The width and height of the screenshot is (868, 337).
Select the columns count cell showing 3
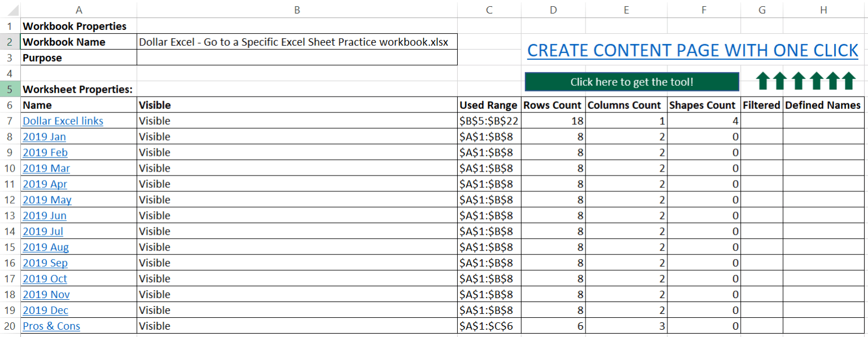point(626,326)
